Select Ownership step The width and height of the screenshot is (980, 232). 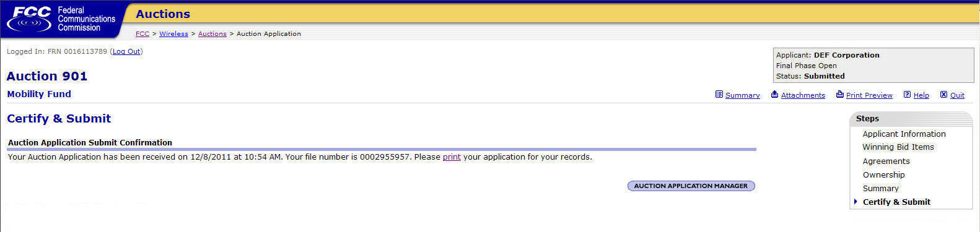(883, 174)
